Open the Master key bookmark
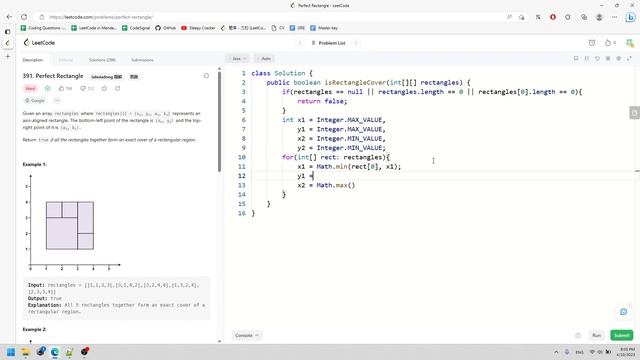 pyautogui.click(x=324, y=28)
